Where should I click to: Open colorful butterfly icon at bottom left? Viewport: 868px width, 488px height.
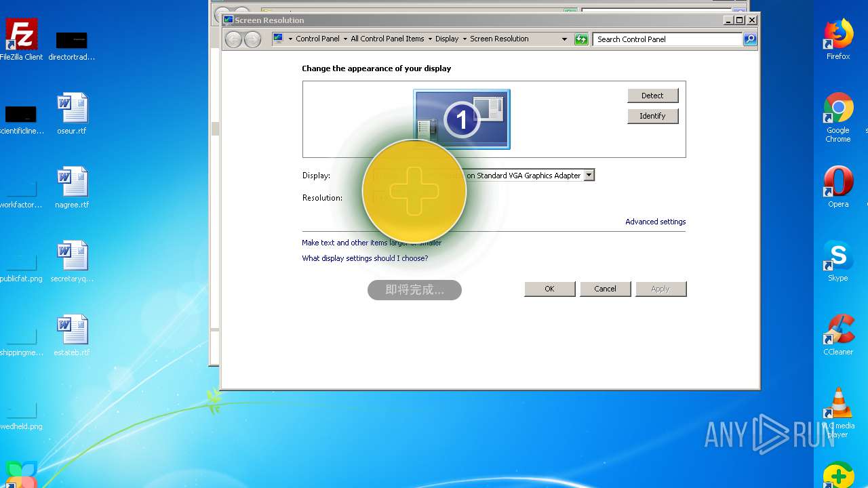point(21,474)
